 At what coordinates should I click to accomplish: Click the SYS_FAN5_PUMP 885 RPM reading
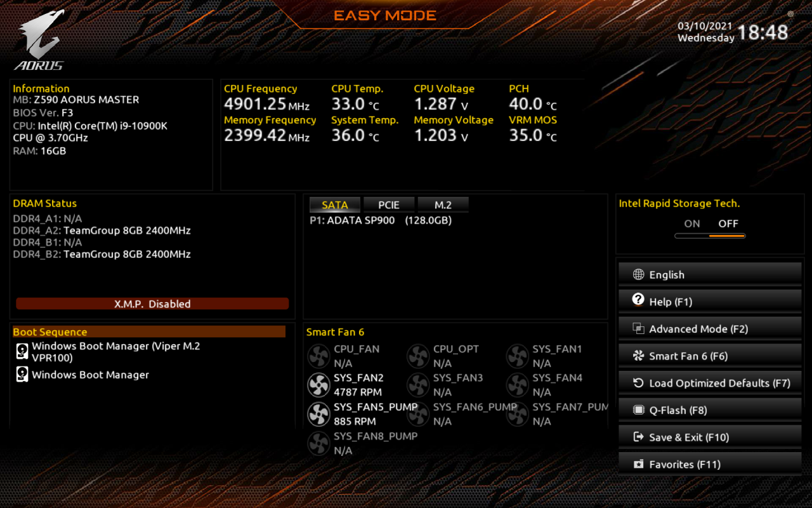click(x=355, y=422)
